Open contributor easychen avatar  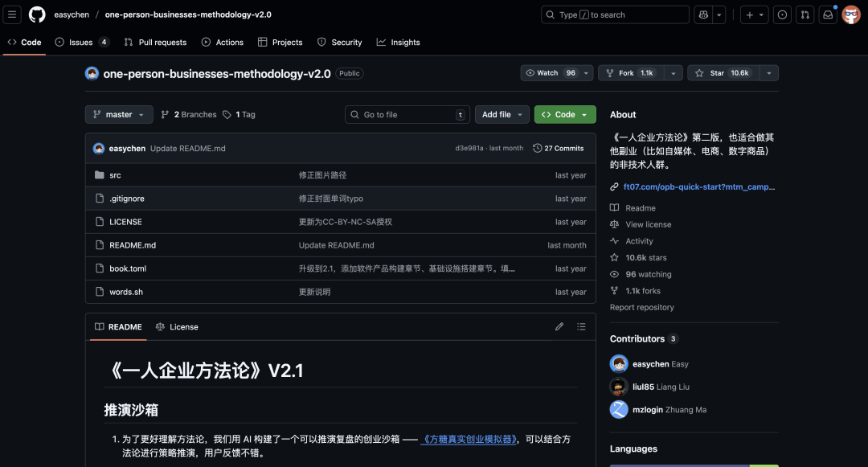619,363
